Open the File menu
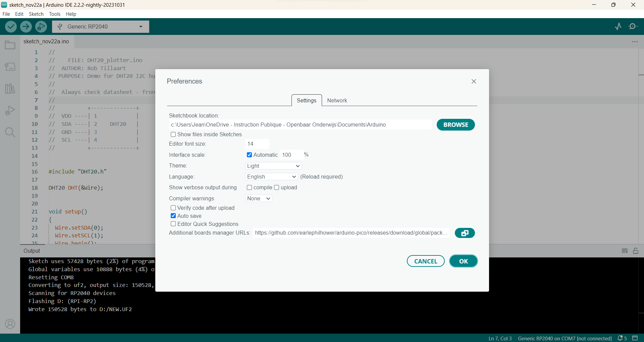This screenshot has width=644, height=342. (6, 14)
